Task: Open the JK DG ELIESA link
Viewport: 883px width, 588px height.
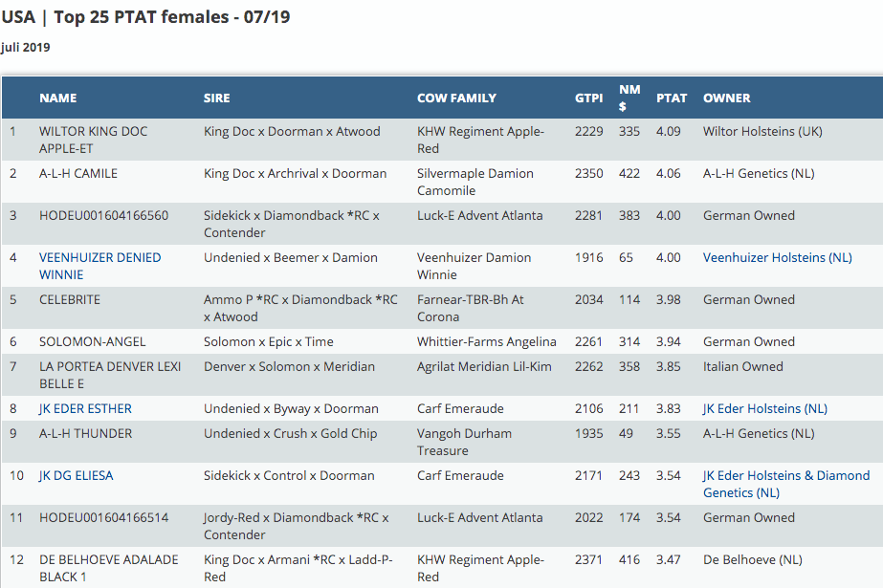Action: coord(76,475)
